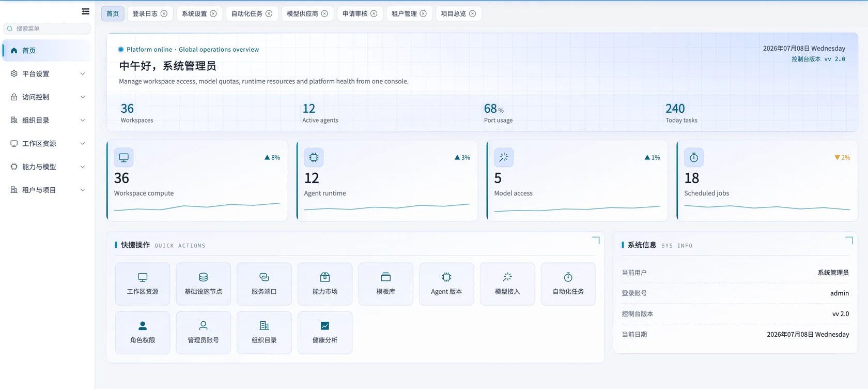The width and height of the screenshot is (868, 389).
Task: Click the Workspace compute monitor icon
Action: (124, 157)
